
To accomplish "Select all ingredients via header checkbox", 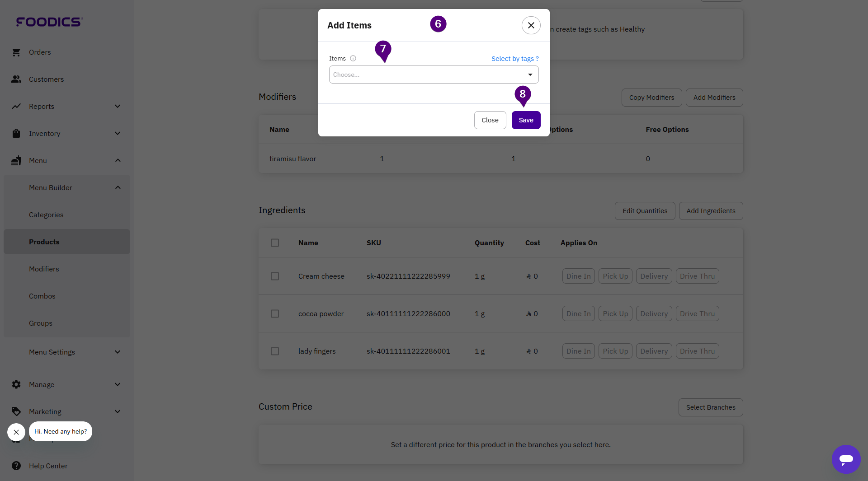I will (x=275, y=243).
